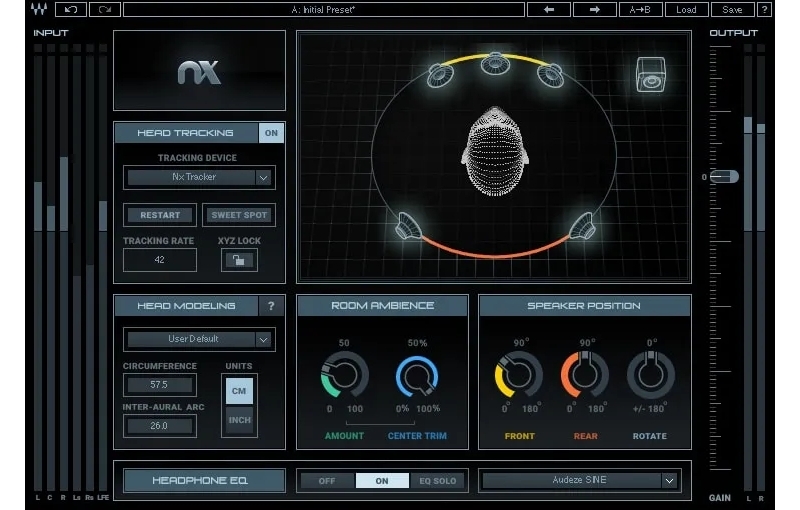The width and height of the screenshot is (800, 510).
Task: Select the rear right speaker icon
Action: (583, 226)
